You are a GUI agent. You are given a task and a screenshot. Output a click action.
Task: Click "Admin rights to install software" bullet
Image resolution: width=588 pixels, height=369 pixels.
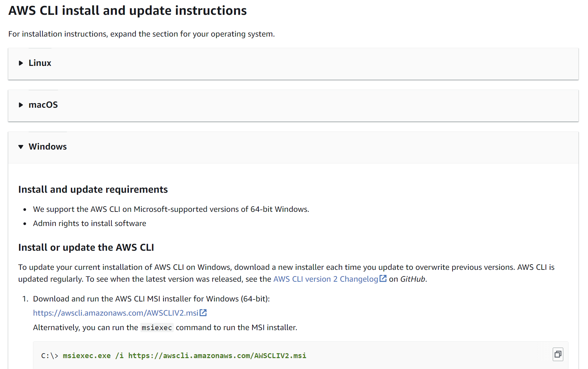click(x=89, y=223)
